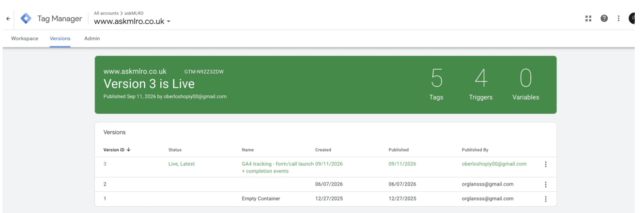Click oberloshopiy00@gmail.com in the table row
Screen dimensions: 644x213
point(494,164)
